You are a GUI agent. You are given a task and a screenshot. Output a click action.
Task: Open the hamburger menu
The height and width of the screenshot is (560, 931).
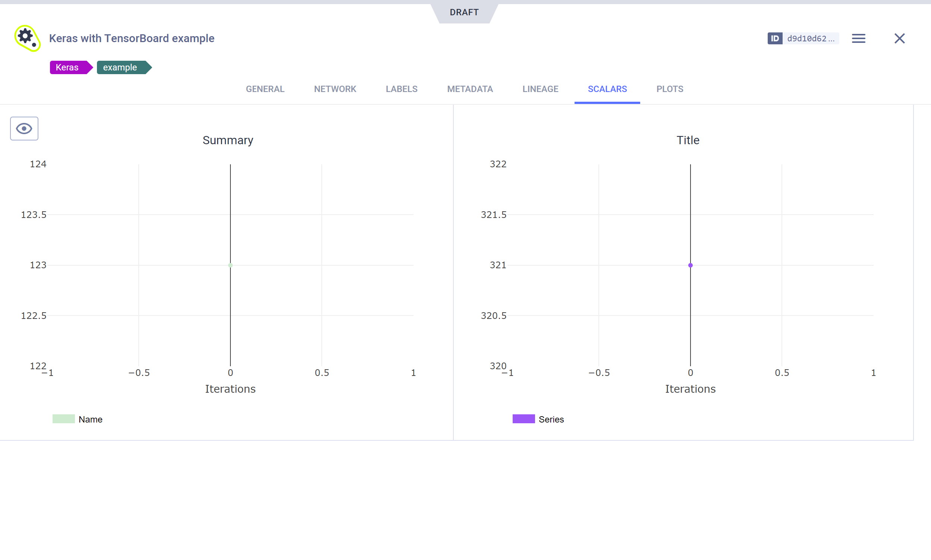858,38
